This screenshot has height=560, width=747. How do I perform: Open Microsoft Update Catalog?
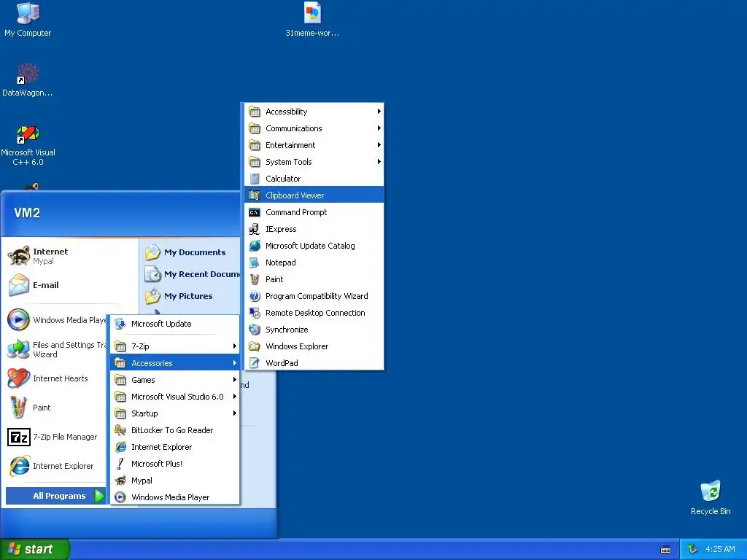(314, 246)
